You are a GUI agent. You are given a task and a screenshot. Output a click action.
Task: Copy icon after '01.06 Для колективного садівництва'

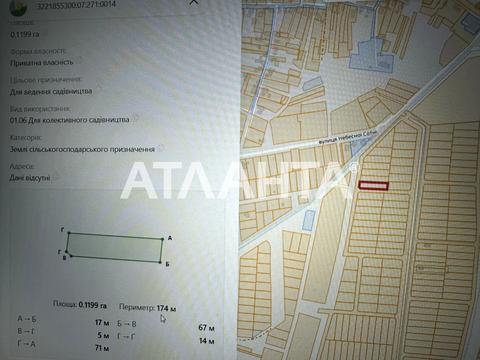135,118
